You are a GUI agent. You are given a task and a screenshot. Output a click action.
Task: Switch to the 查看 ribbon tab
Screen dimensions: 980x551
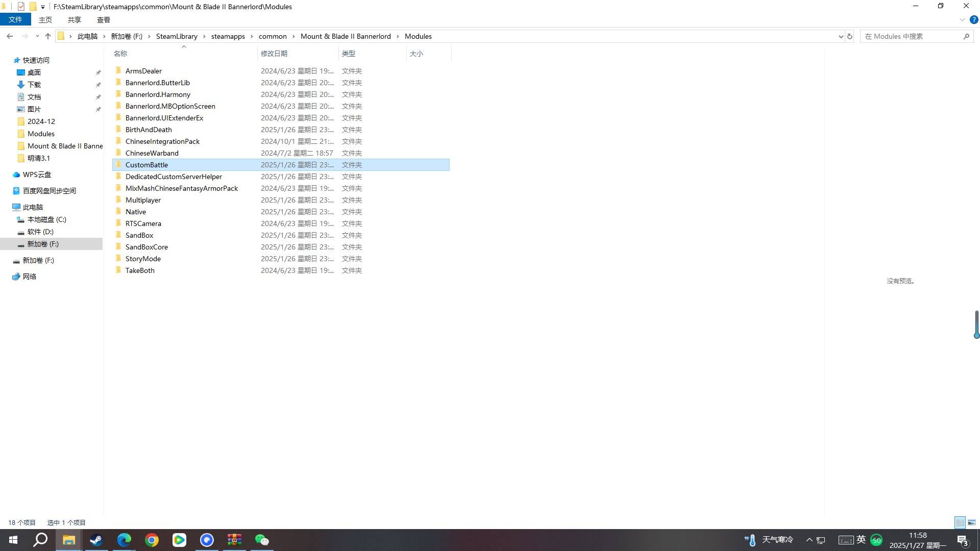click(103, 20)
